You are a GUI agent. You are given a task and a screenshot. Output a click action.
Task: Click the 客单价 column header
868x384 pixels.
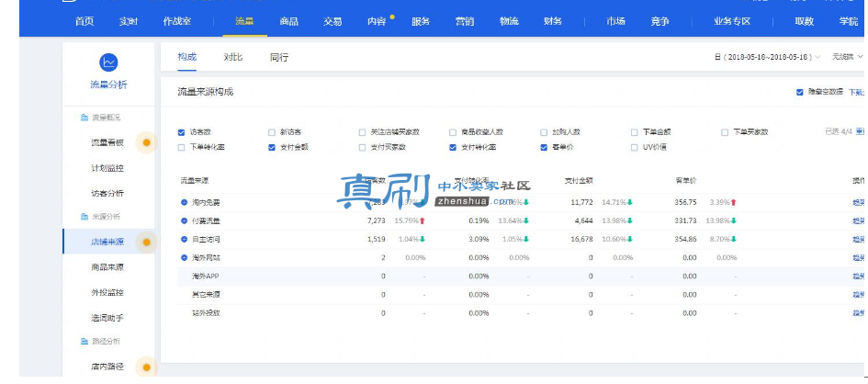(x=686, y=181)
